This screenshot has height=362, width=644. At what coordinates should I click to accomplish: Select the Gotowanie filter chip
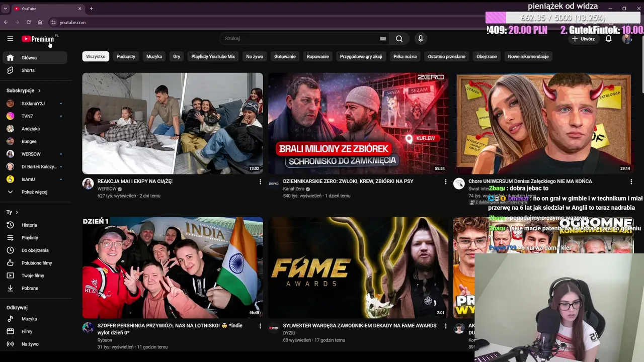[x=285, y=56]
